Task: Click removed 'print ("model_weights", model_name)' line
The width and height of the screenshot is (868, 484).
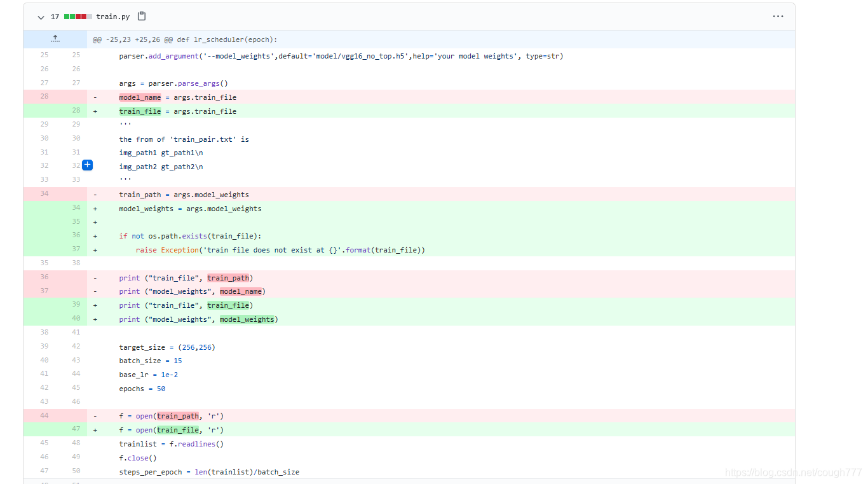Action: pyautogui.click(x=192, y=291)
